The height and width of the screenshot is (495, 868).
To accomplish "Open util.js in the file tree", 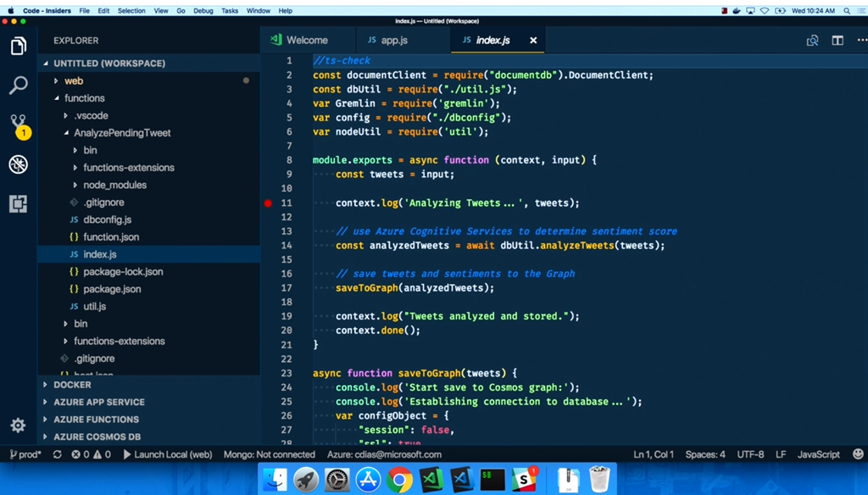I will (x=94, y=306).
